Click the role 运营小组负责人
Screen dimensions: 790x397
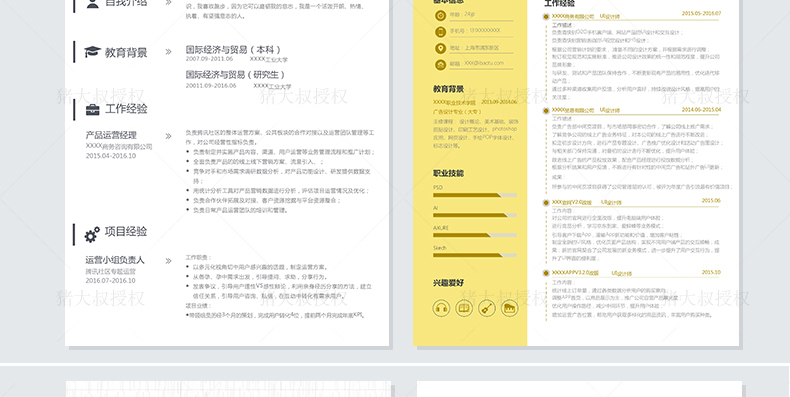click(115, 260)
